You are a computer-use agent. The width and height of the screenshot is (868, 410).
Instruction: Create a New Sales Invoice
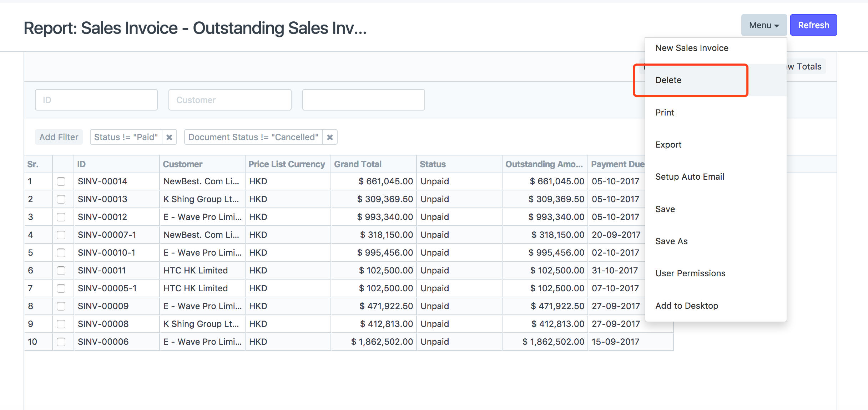692,48
